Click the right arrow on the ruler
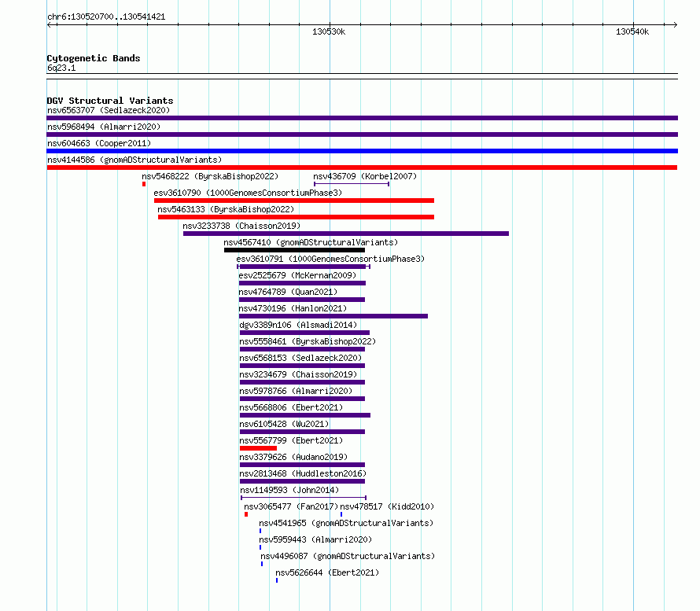 coord(675,25)
